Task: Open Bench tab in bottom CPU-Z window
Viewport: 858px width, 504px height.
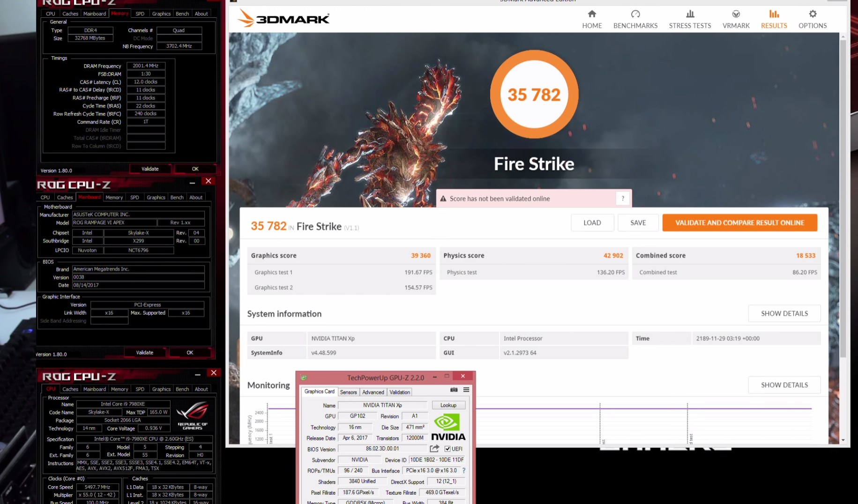Action: (x=182, y=389)
